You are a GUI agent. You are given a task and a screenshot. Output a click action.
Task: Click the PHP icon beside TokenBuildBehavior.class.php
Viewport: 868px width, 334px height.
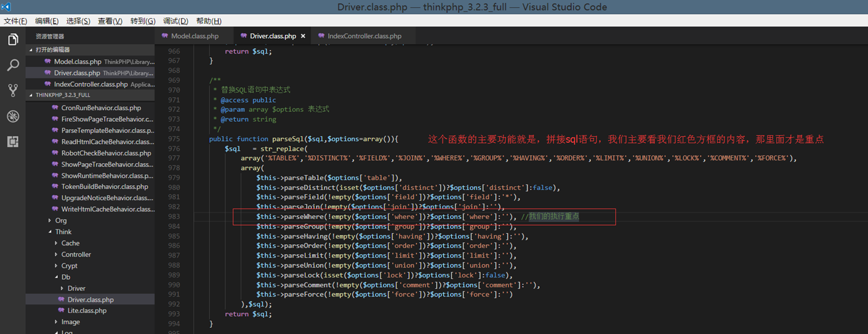(x=55, y=186)
